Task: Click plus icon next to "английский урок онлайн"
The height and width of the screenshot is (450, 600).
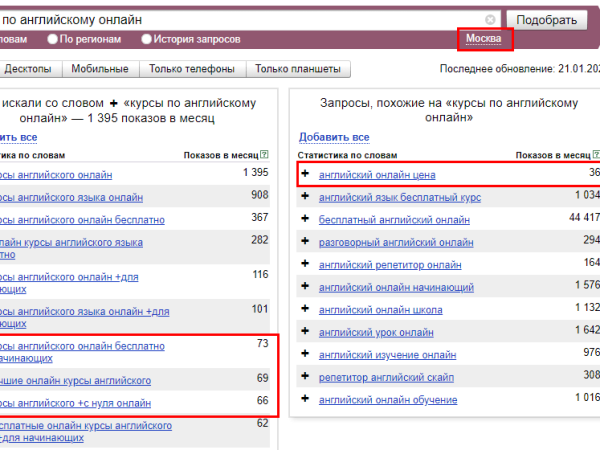Action: point(305,332)
